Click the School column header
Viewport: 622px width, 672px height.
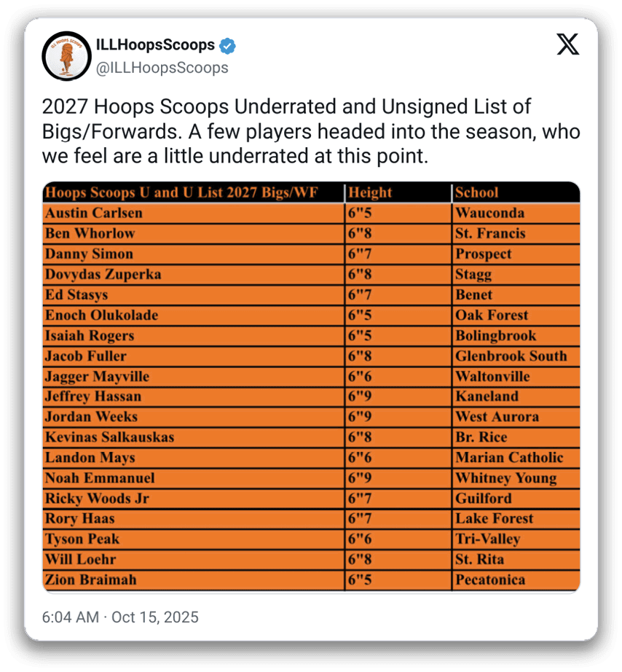coord(477,193)
